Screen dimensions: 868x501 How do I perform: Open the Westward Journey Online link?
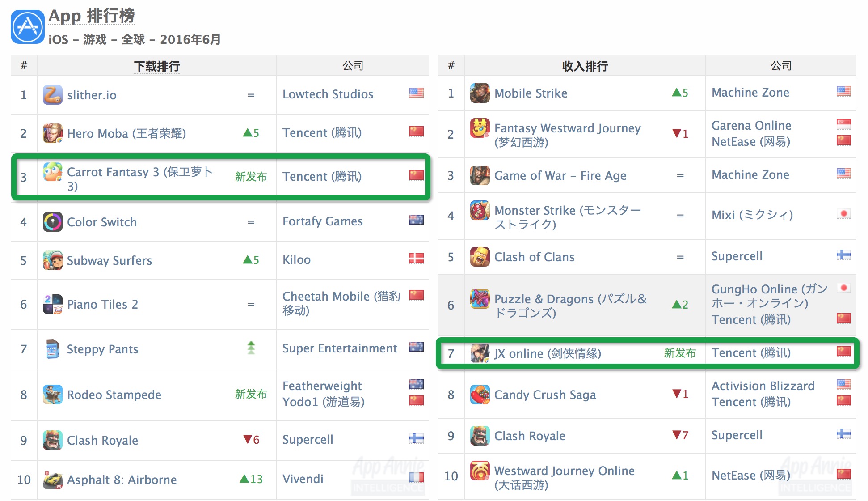[565, 477]
